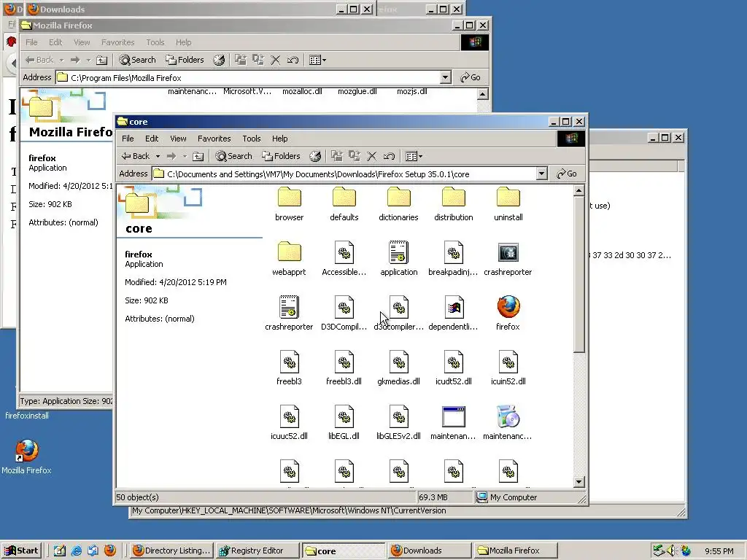Click the History button in core toolbar

click(315, 156)
